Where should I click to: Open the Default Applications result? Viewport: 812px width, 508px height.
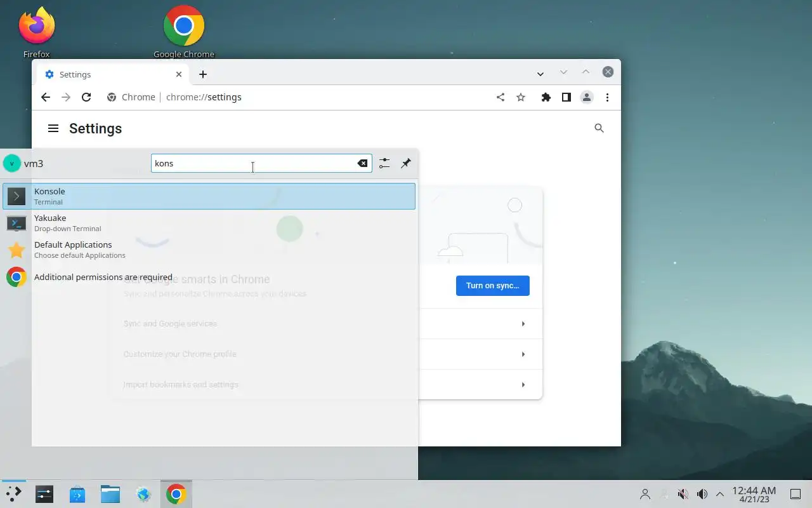(209, 250)
